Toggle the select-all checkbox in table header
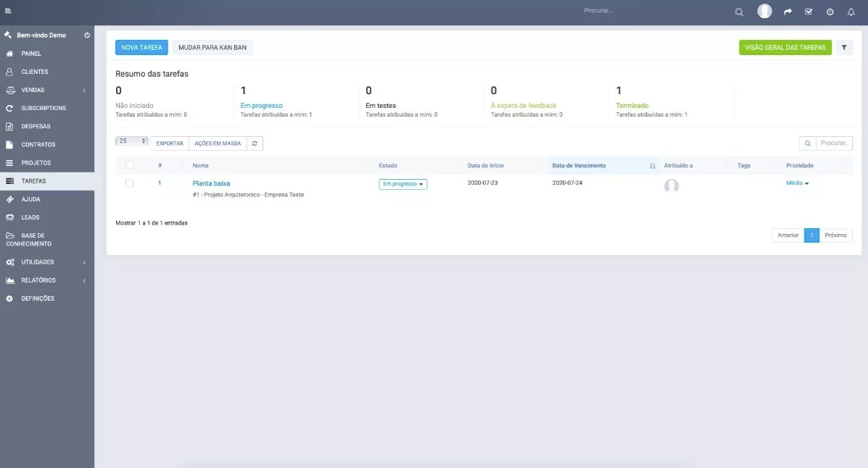Screen dimensions: 868x468 tap(130, 165)
